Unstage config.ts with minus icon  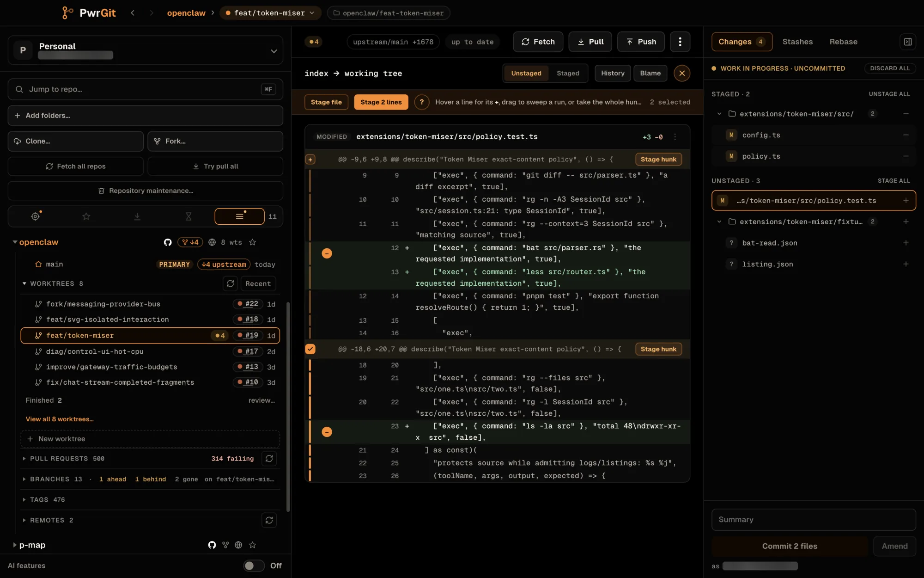[x=906, y=135]
